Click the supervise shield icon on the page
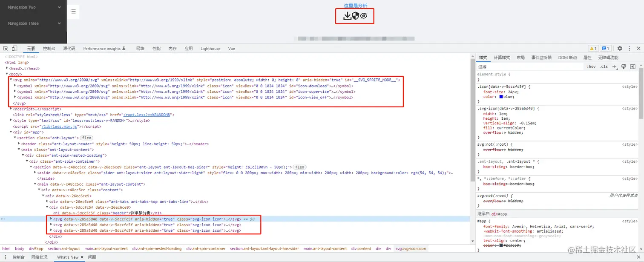This screenshot has height=262, width=644. (x=355, y=16)
